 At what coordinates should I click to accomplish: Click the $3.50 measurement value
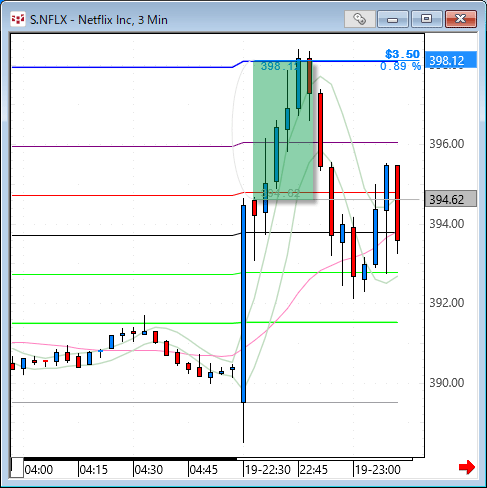pyautogui.click(x=402, y=54)
